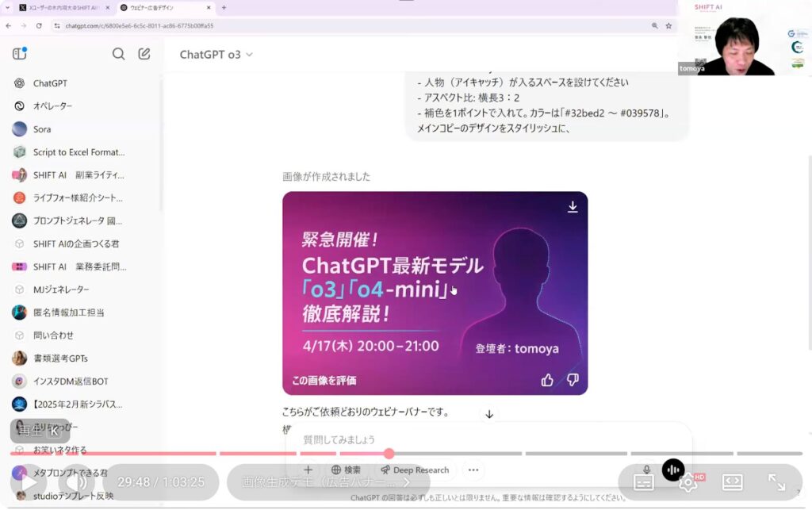The image size is (812, 510).
Task: Collapse the sidebar using the panel icon
Action: (20, 54)
